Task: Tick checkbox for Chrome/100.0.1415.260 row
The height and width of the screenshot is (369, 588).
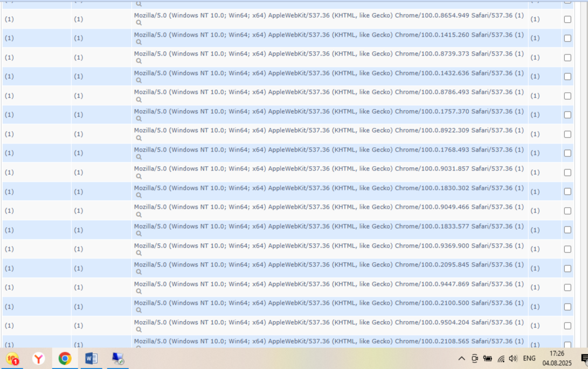Action: pos(568,38)
